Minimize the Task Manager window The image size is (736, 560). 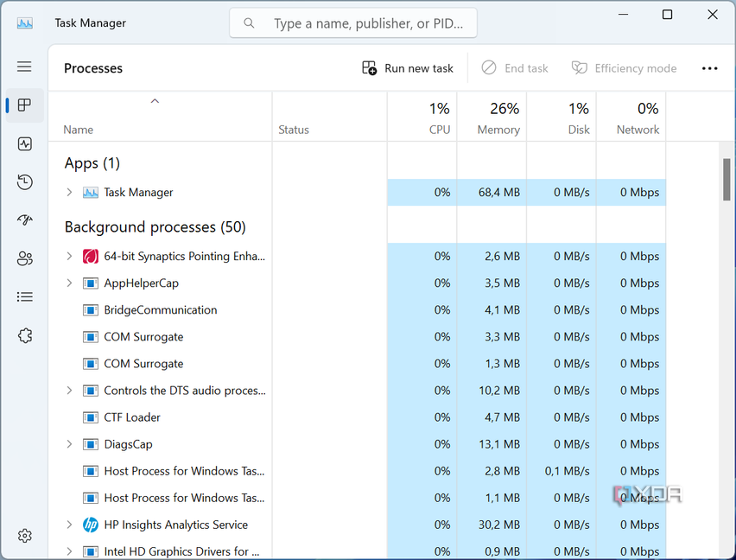[x=623, y=15]
